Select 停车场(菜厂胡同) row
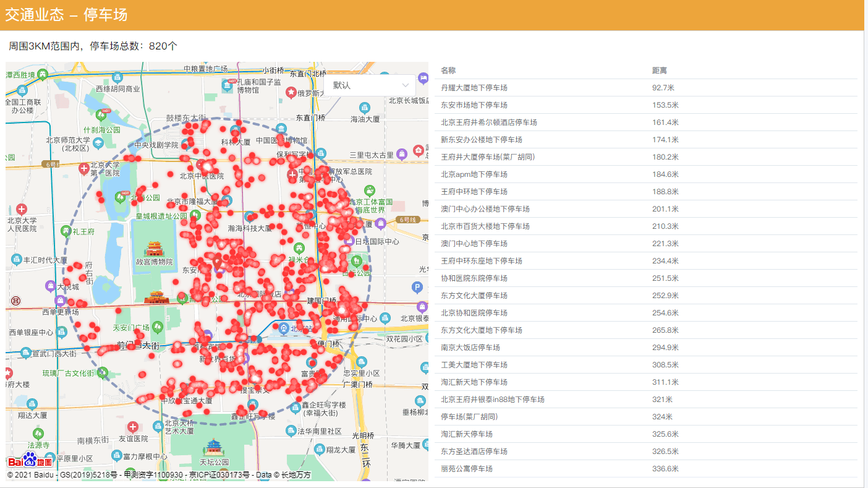868x488 pixels. click(645, 417)
